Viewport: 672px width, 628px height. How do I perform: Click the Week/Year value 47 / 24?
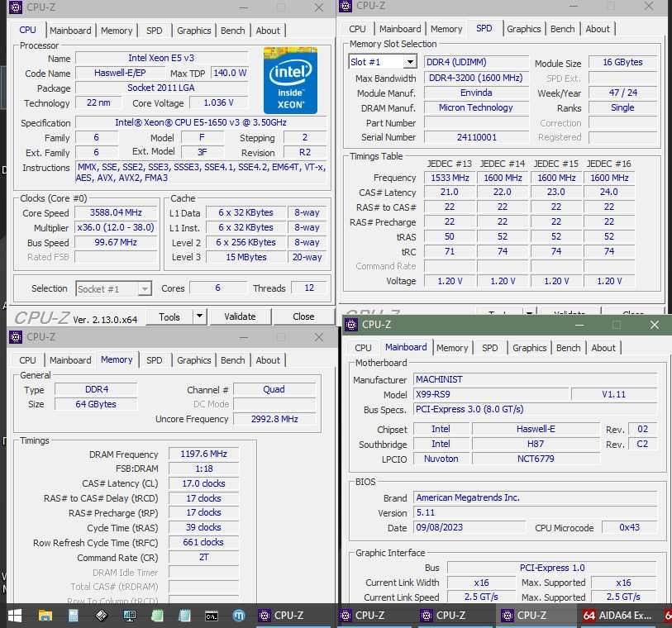click(622, 93)
